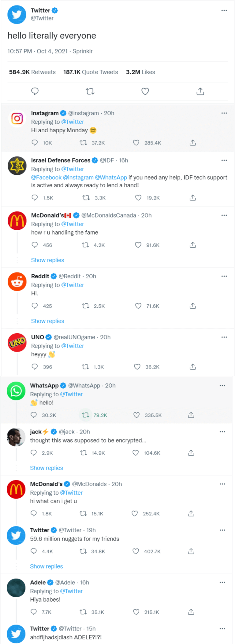
Task: Show replies under McDonald's Canada tweet
Action: [47, 260]
